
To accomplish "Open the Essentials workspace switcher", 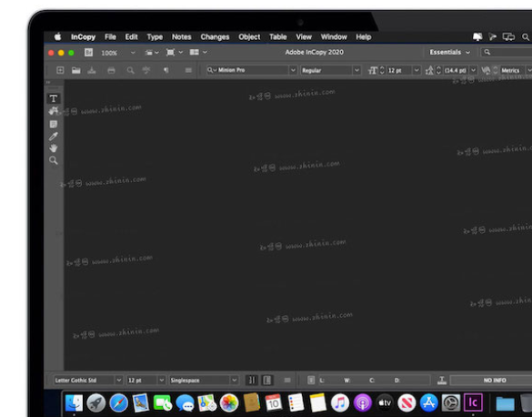I will (450, 52).
